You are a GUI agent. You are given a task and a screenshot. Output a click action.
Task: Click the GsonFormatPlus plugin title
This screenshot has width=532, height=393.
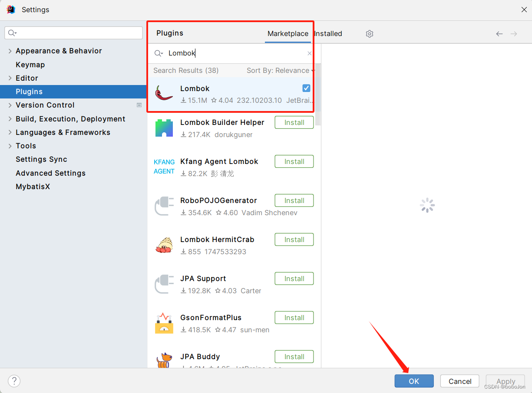pyautogui.click(x=211, y=318)
